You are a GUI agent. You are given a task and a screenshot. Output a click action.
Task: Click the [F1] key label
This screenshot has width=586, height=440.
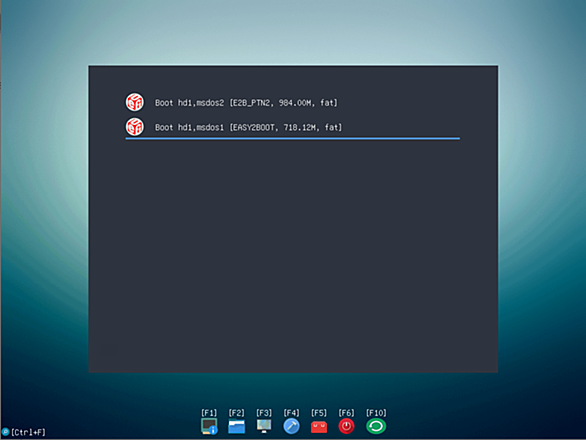[x=209, y=413]
